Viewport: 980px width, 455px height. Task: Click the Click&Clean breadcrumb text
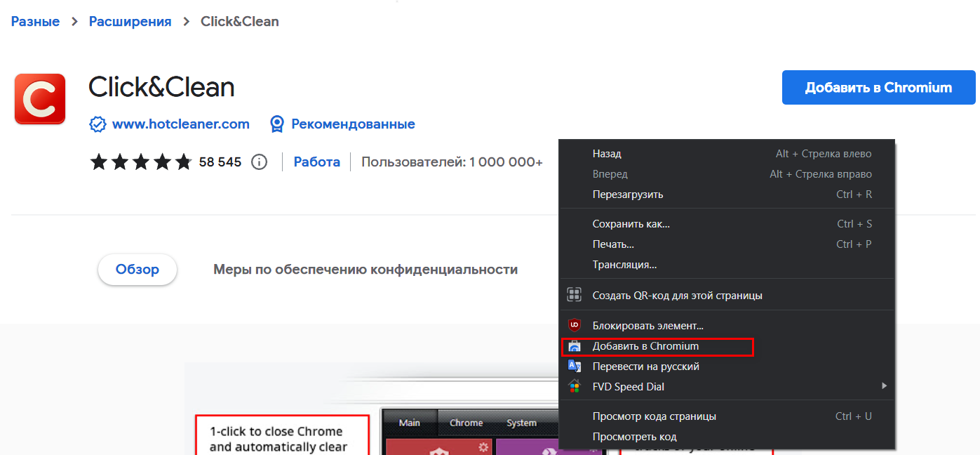tap(240, 22)
